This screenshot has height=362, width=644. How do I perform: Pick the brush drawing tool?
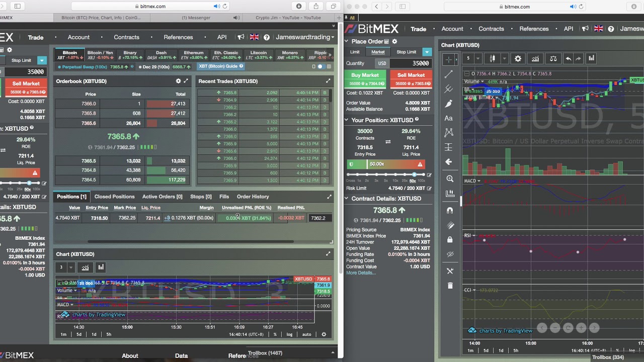[x=449, y=103]
